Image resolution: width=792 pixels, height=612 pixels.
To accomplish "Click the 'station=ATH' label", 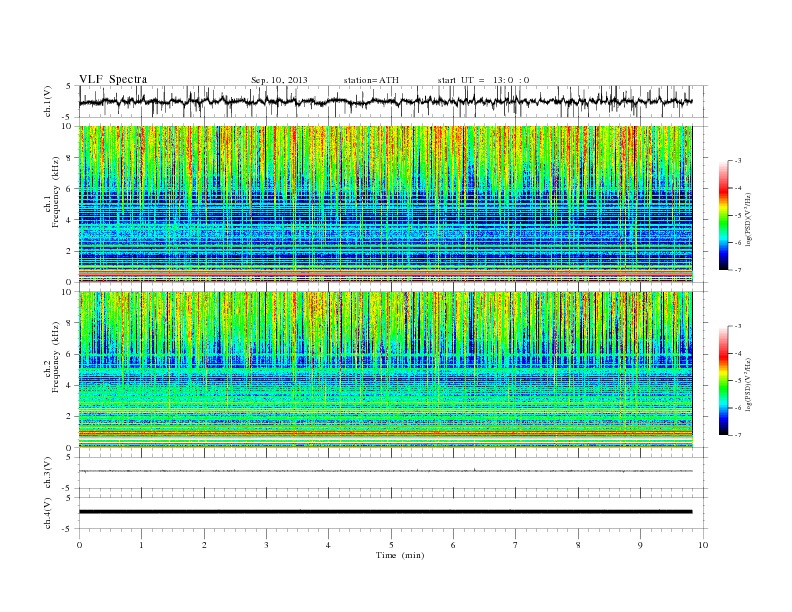I will click(371, 80).
